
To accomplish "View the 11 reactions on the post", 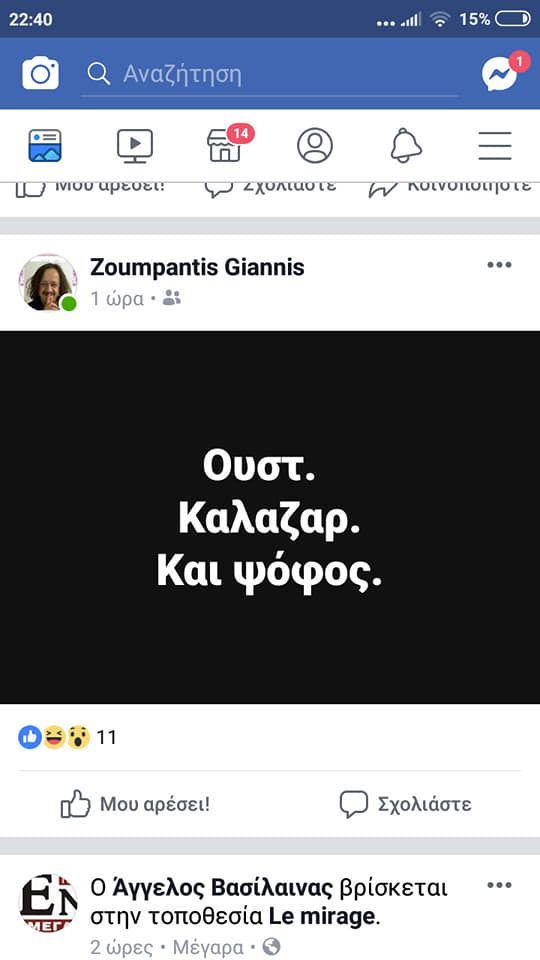I will [x=67, y=738].
